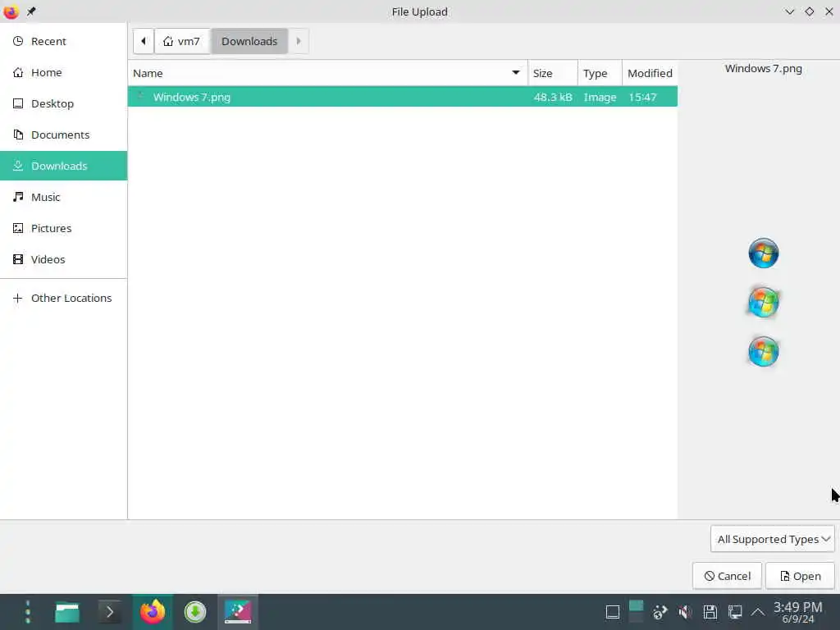Screen dimensions: 840x630
Task: Click the active task icon in taskbar
Action: click(x=238, y=612)
